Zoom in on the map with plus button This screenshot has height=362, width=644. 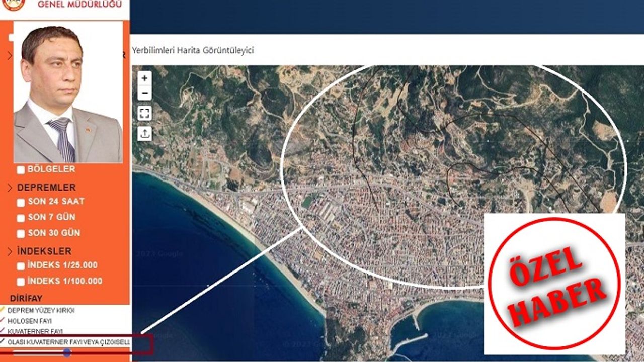pos(144,78)
